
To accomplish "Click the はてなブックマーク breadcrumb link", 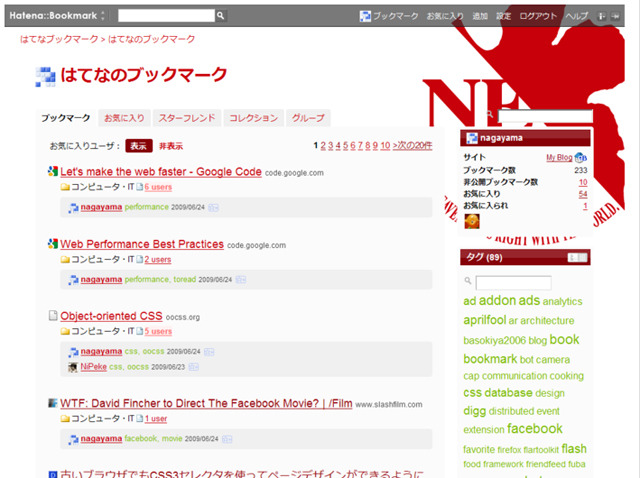I will (59, 39).
